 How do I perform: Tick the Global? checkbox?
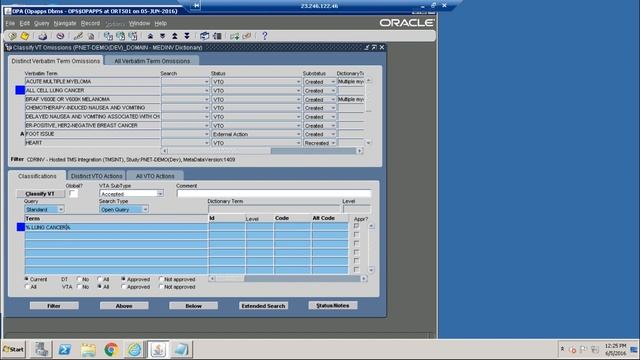pyautogui.click(x=73, y=193)
